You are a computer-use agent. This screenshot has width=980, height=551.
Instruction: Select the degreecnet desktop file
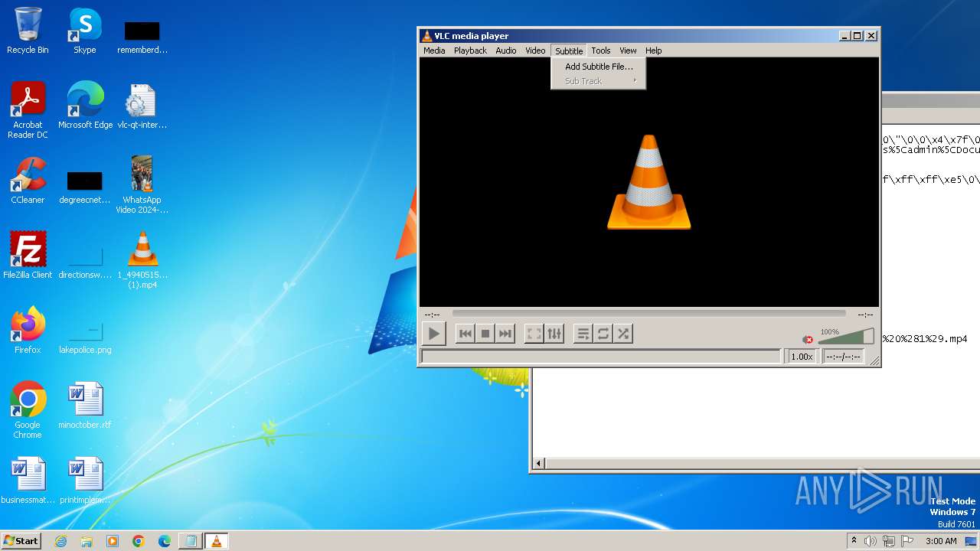point(85,187)
